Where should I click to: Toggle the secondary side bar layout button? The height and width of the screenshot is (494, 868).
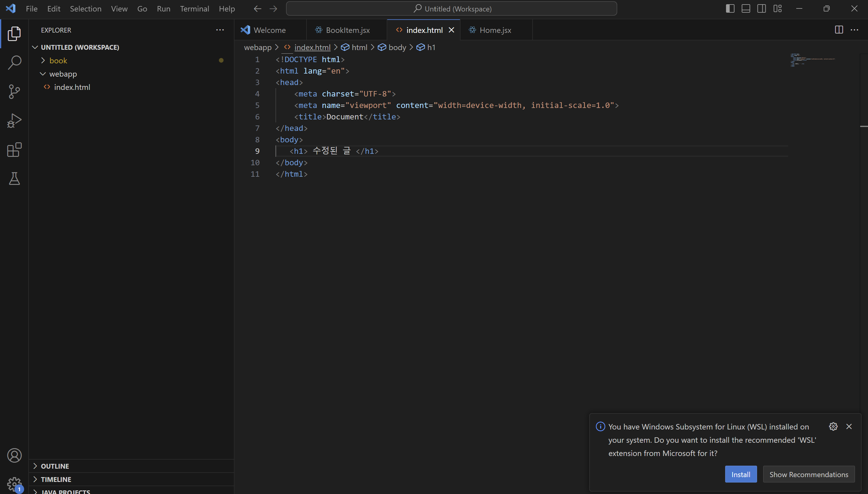coord(761,8)
